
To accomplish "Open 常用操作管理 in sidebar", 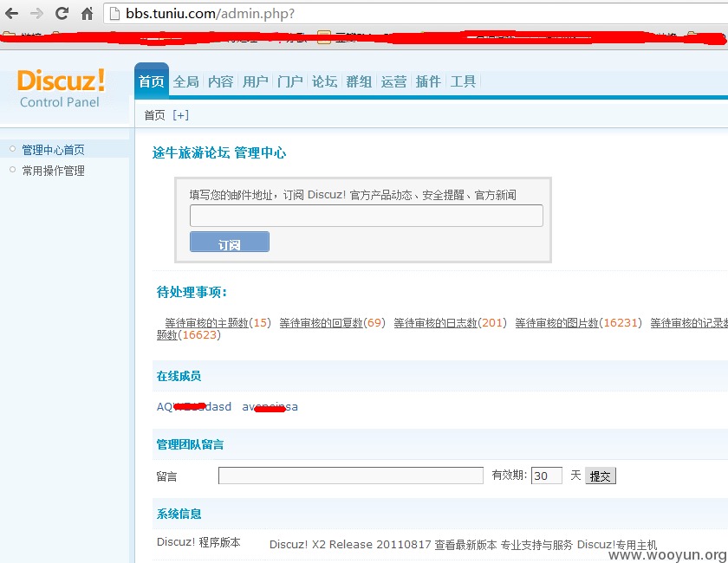I will coord(54,171).
